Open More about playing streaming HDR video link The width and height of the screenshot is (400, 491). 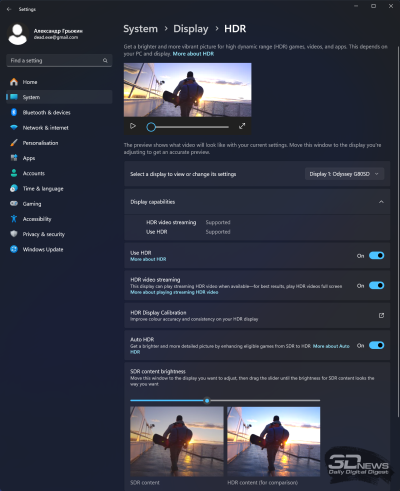click(174, 292)
